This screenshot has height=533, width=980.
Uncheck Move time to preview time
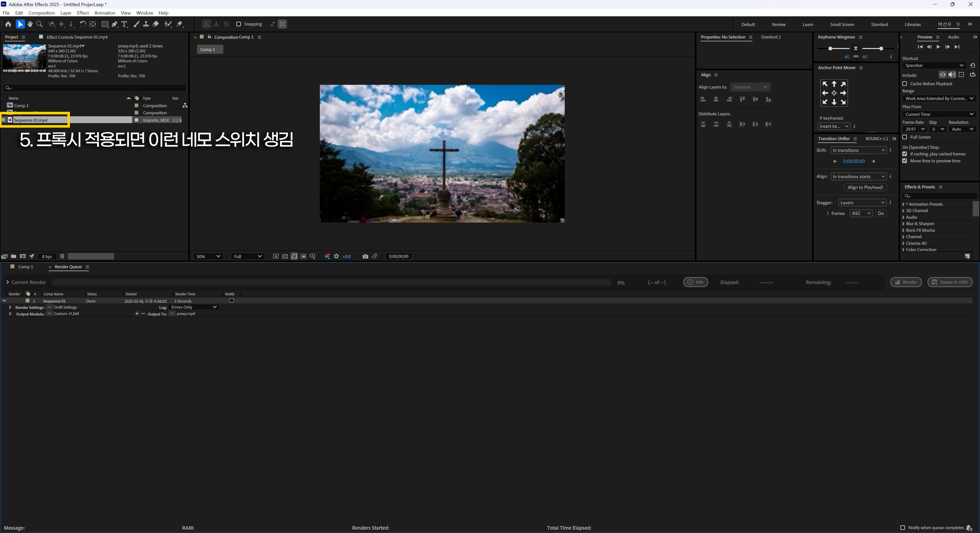click(905, 161)
